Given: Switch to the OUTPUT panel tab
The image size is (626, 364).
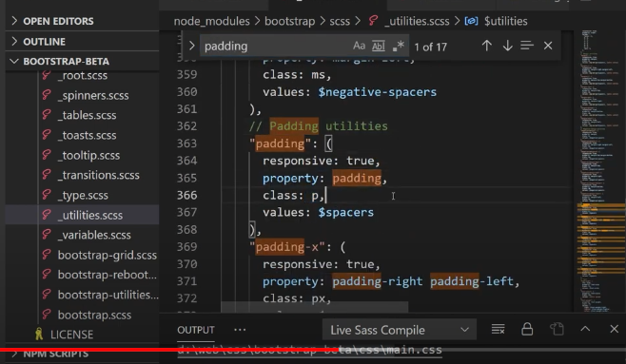Looking at the screenshot, I should point(196,330).
